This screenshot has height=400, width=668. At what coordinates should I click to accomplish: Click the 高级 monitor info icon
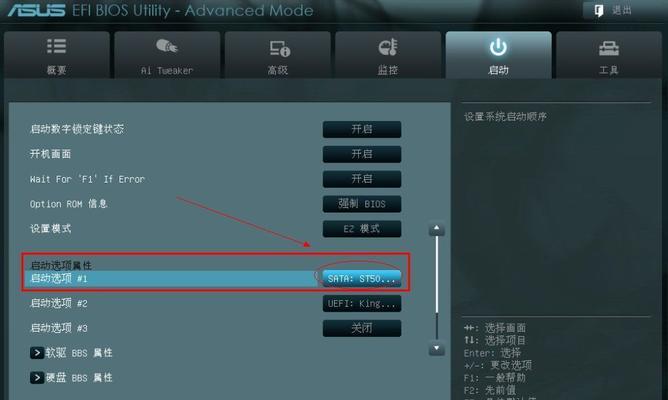279,49
